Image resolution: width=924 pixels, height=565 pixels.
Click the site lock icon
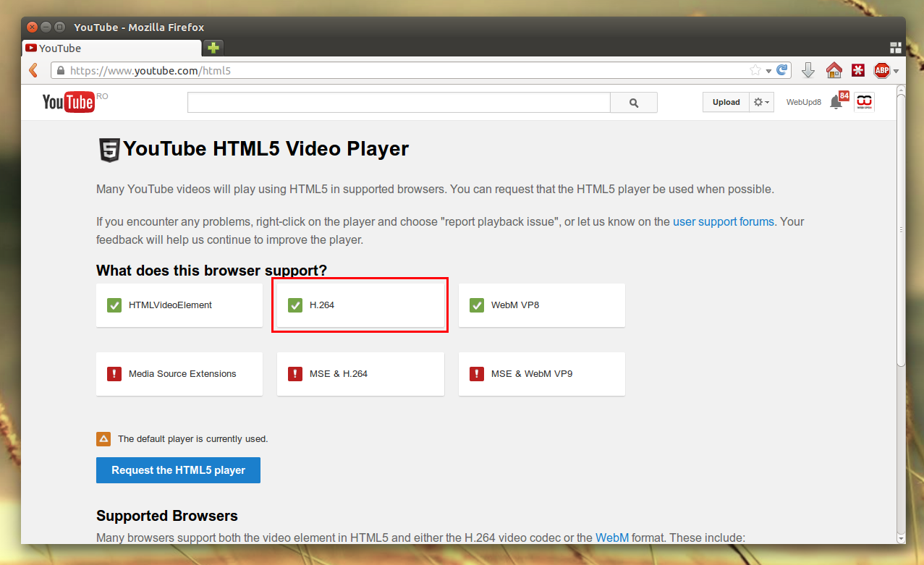click(61, 71)
